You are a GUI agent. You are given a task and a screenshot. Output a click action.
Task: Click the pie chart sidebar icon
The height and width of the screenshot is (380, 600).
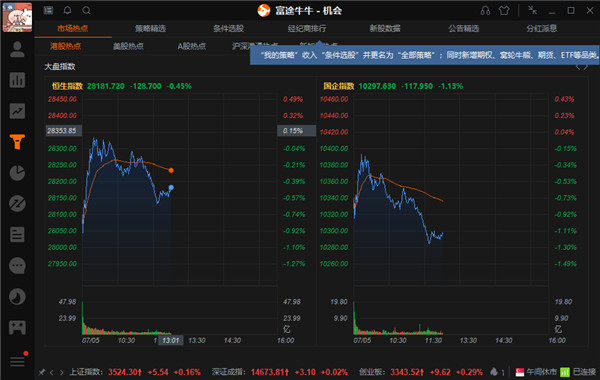(x=17, y=173)
